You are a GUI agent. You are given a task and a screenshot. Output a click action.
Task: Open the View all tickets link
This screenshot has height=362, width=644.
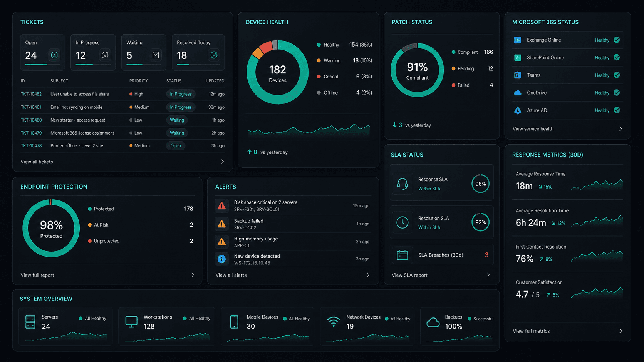point(37,162)
